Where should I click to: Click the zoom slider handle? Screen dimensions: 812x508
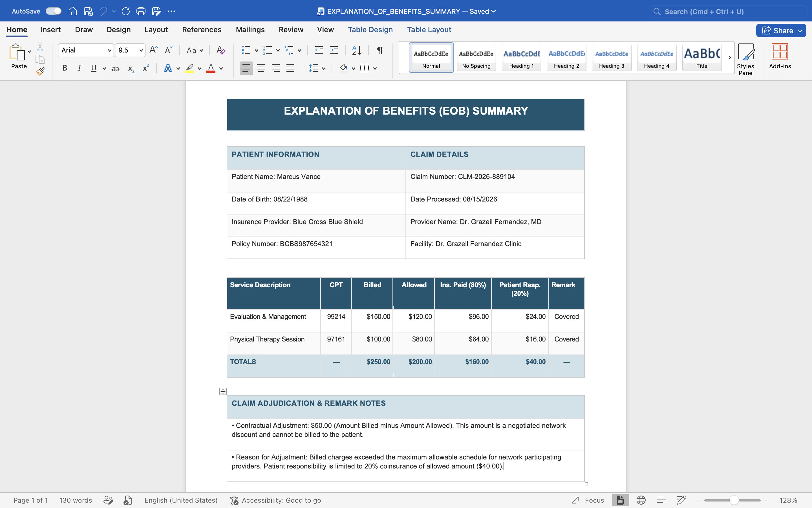pyautogui.click(x=734, y=500)
